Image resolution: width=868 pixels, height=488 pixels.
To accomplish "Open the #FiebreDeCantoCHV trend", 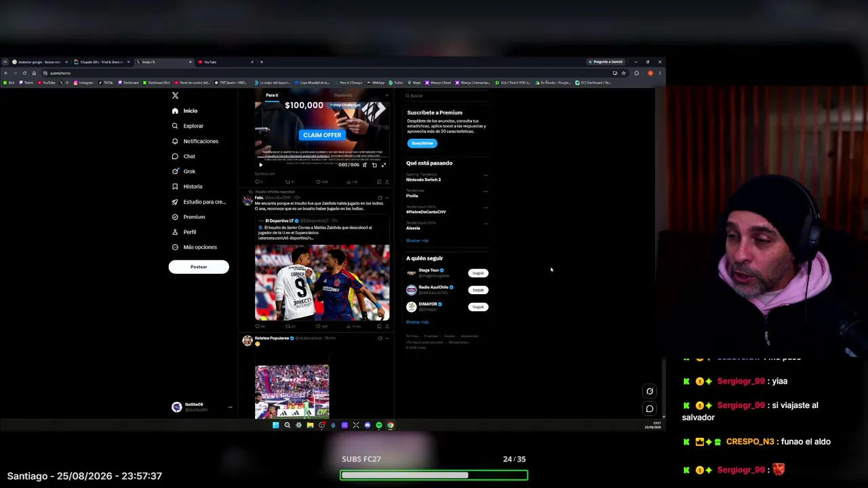I will point(426,212).
